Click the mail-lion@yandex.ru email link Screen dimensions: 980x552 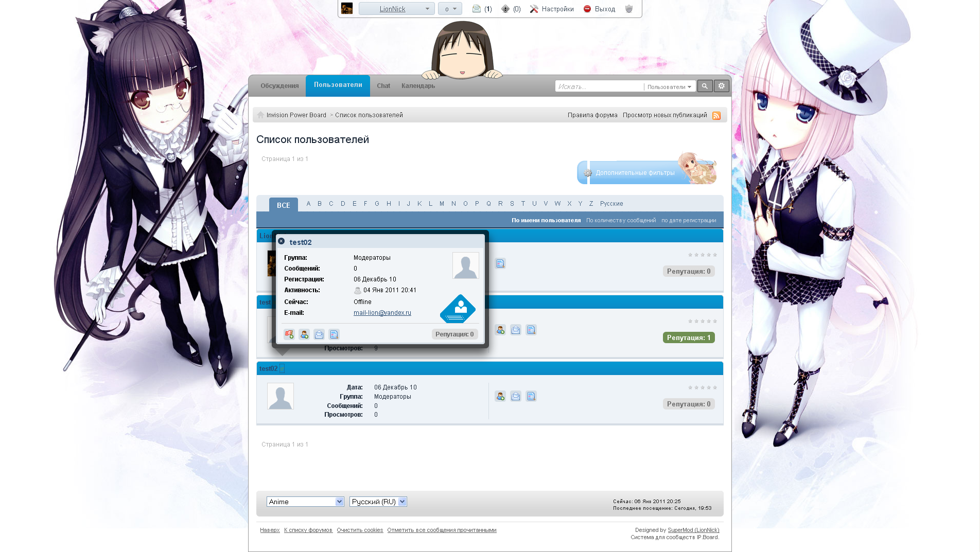382,313
